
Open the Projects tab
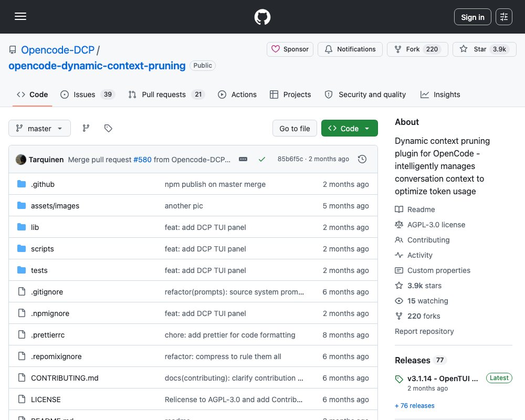[x=290, y=94]
